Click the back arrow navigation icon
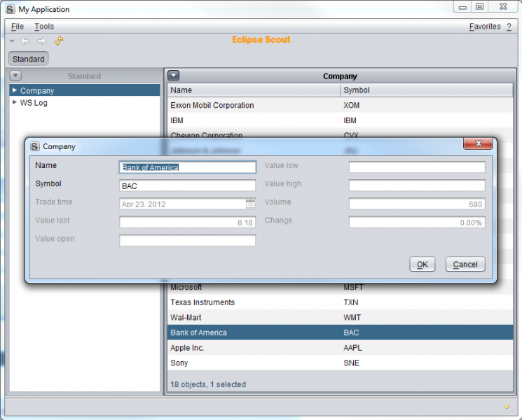The height and width of the screenshot is (420, 522). coord(25,41)
